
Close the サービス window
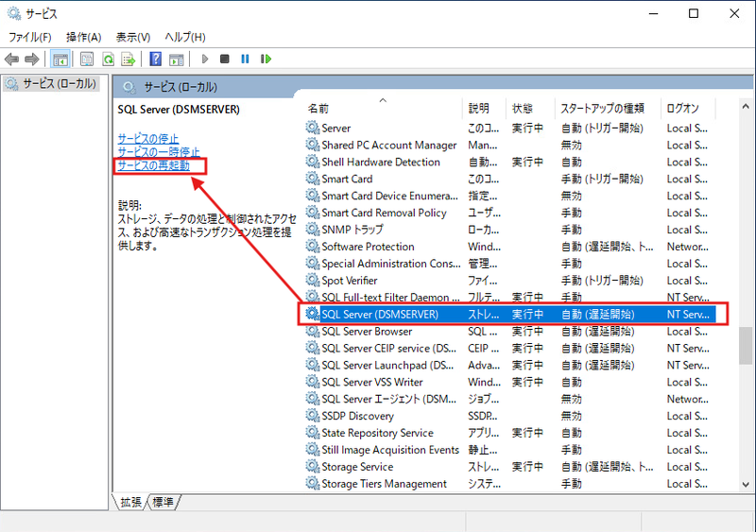pos(734,13)
